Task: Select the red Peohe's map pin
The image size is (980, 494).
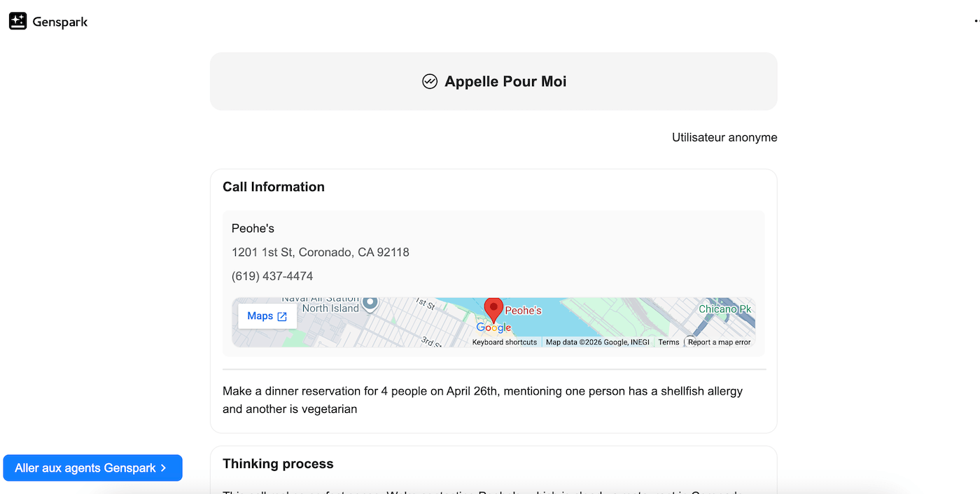Action: pyautogui.click(x=493, y=309)
